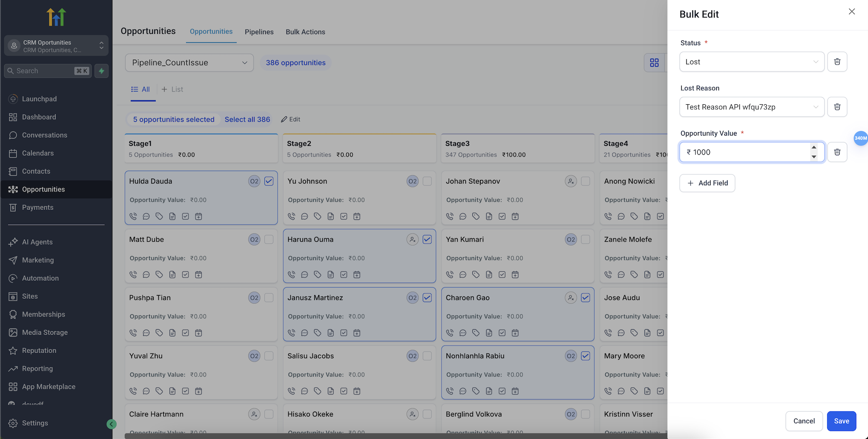Image resolution: width=868 pixels, height=439 pixels.
Task: Click tag icon on Salisu Jacobs card
Action: [317, 391]
